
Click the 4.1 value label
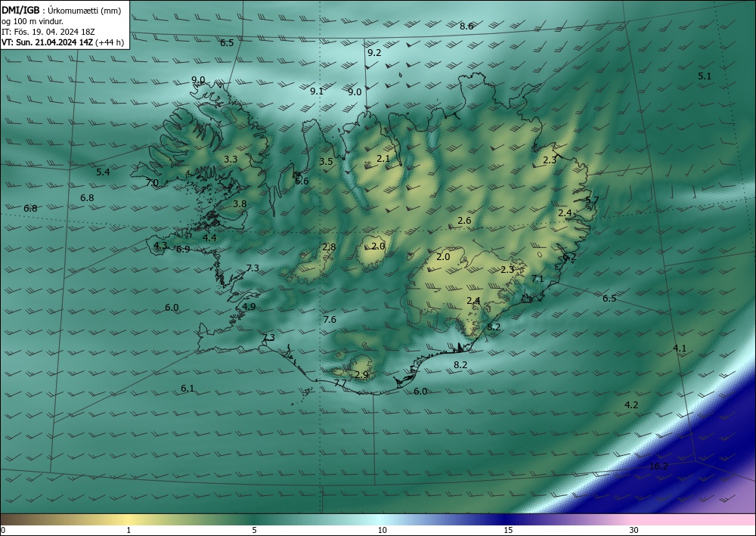(x=680, y=348)
